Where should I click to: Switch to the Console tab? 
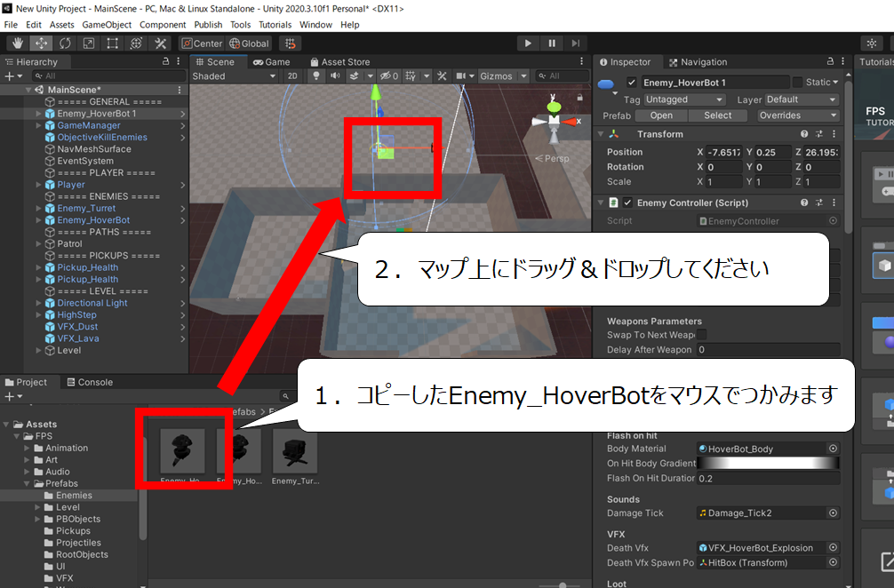(x=90, y=382)
